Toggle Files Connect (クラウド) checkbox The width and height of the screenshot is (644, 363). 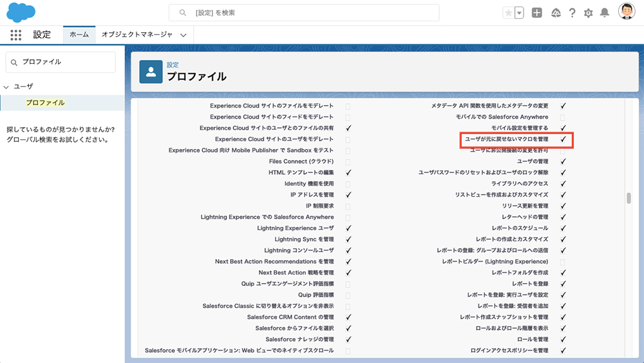click(348, 162)
